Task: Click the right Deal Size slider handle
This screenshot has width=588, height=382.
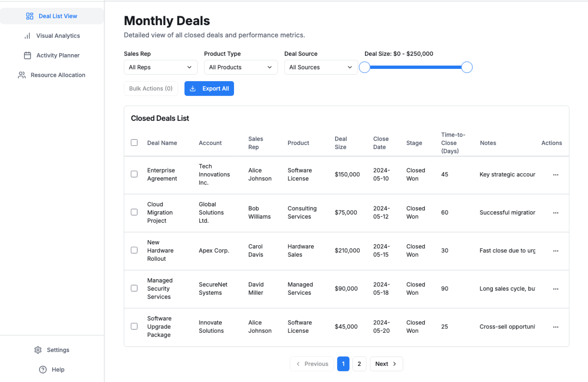Action: [x=467, y=67]
